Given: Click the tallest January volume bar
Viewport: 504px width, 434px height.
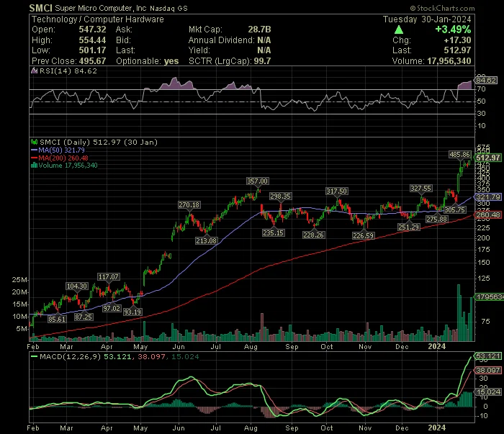Looking at the screenshot, I should pos(459,312).
